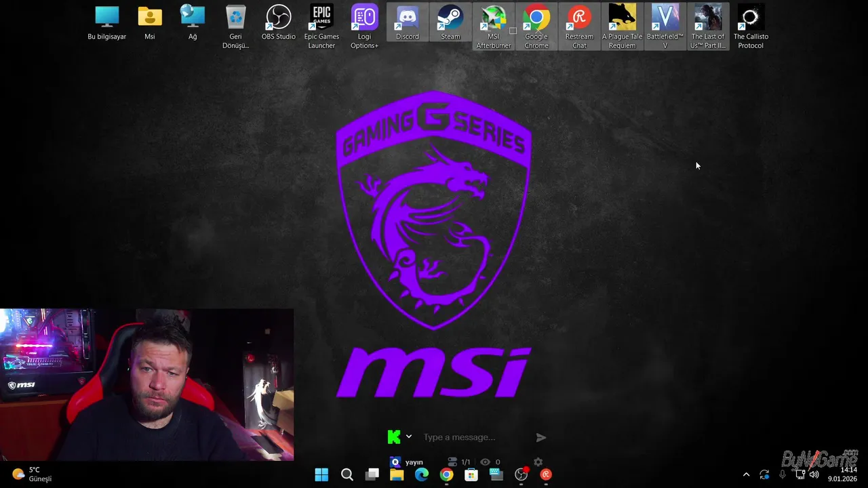868x488 pixels.
Task: Switch to Restream Chat in the taskbar
Action: pos(546,474)
